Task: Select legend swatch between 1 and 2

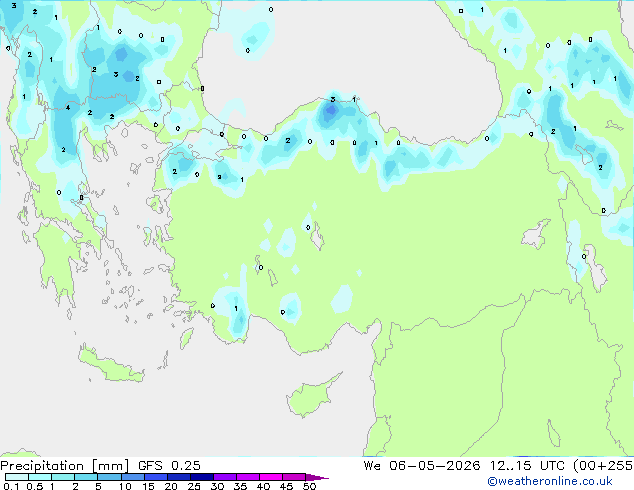Action: (63, 477)
